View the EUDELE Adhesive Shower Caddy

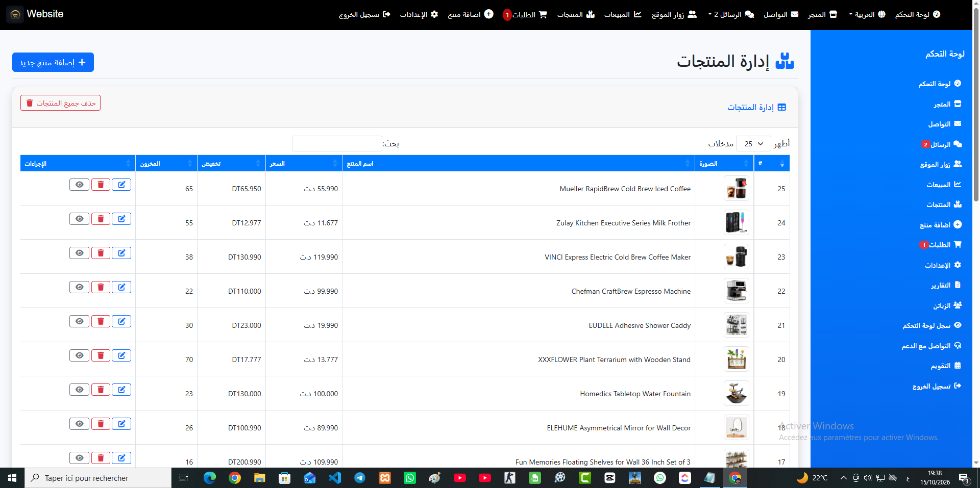tap(79, 321)
